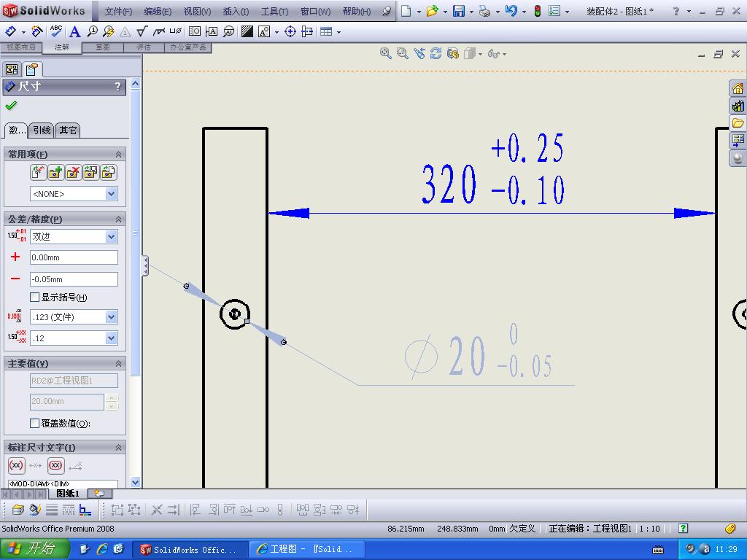747x560 pixels.
Task: Open the <NONE> favorites dropdown
Action: pyautogui.click(x=112, y=194)
